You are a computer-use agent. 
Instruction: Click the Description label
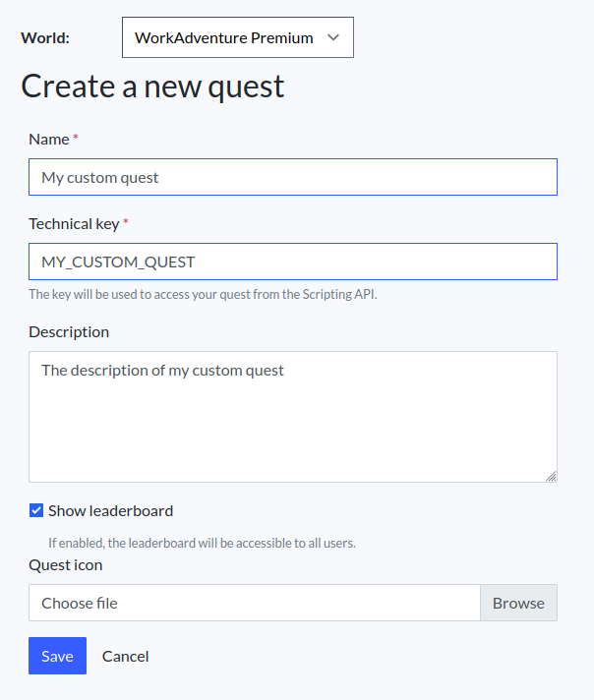tap(69, 331)
